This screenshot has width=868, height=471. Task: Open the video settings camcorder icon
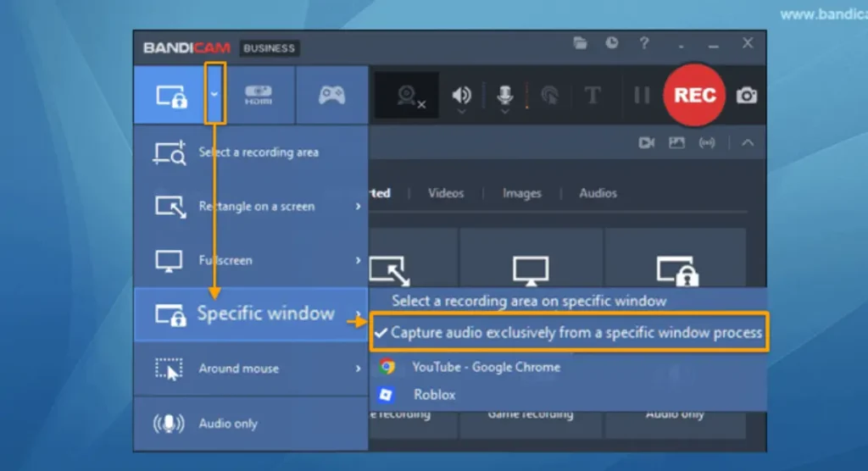click(646, 143)
